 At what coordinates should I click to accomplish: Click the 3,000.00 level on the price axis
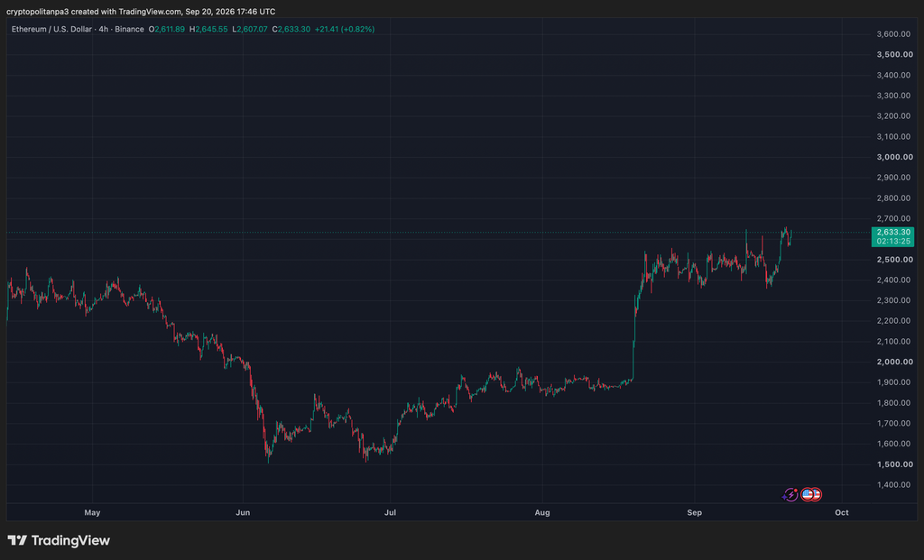894,157
